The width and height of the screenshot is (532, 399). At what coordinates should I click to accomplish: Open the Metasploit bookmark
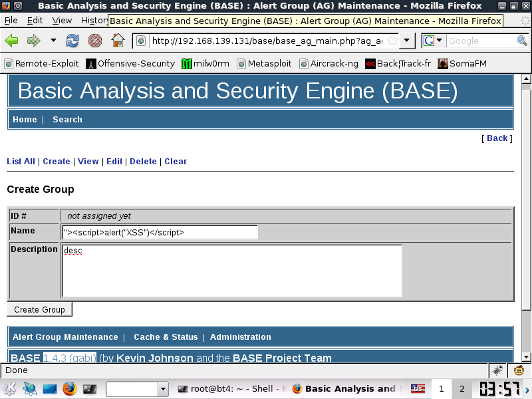pos(264,63)
